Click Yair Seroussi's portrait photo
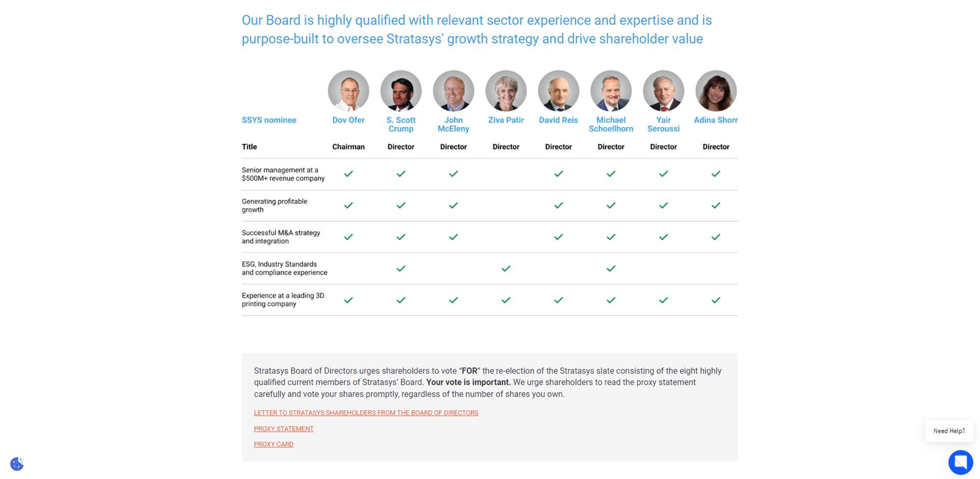This screenshot has width=980, height=479. [663, 91]
